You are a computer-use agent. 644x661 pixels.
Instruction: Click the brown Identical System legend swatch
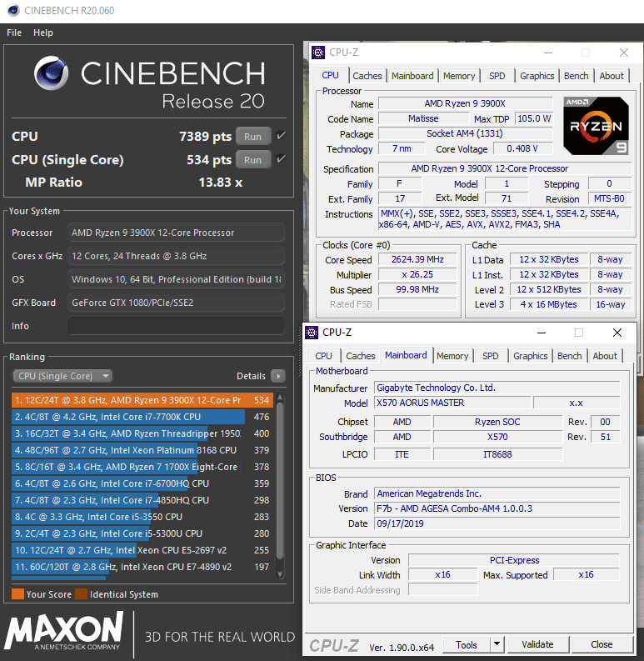[81, 594]
